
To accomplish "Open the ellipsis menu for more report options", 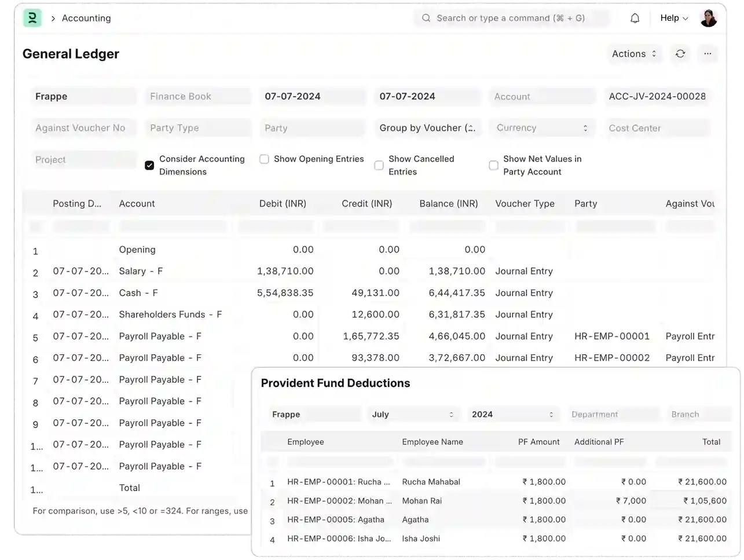I will pyautogui.click(x=708, y=54).
